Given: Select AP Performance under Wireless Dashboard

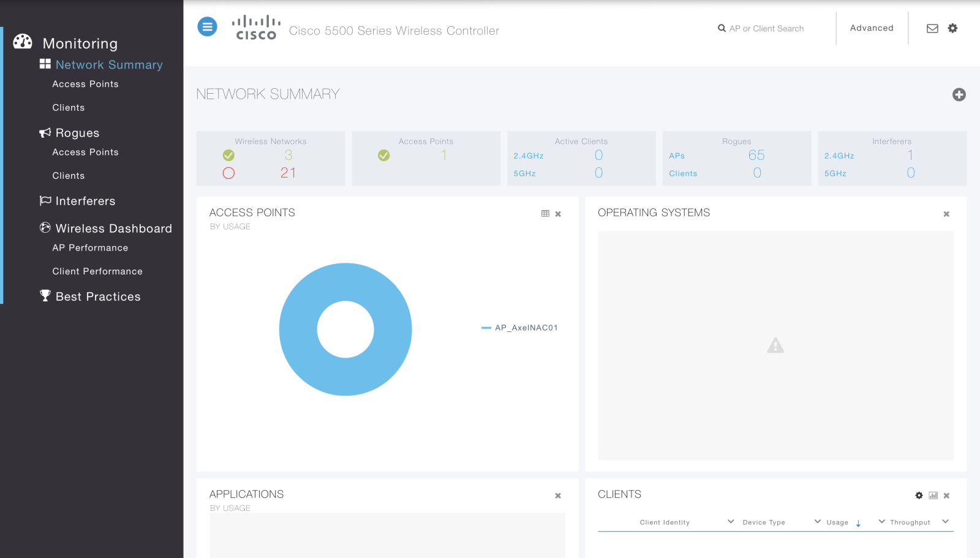Looking at the screenshot, I should pyautogui.click(x=90, y=248).
